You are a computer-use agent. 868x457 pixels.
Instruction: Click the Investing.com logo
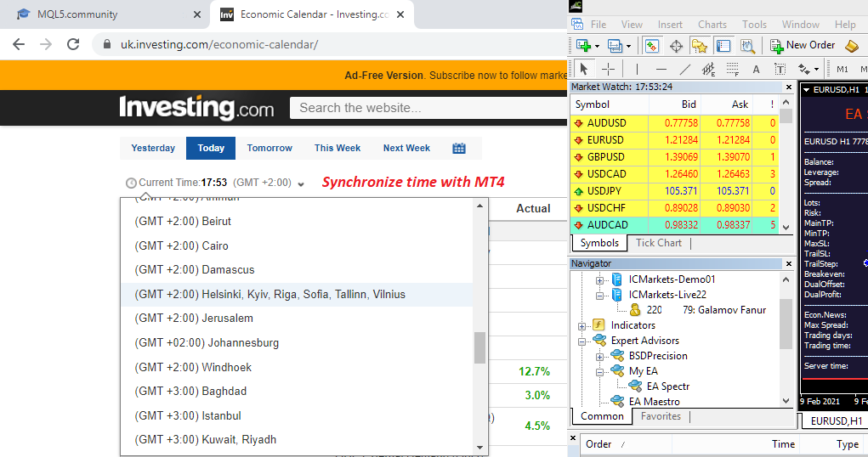point(196,107)
